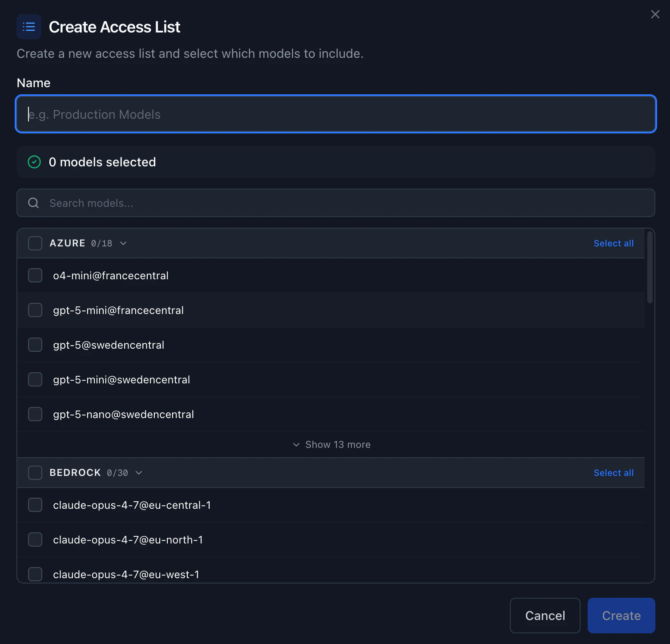Close the Create Access List dialog
This screenshot has width=670, height=644.
click(655, 14)
